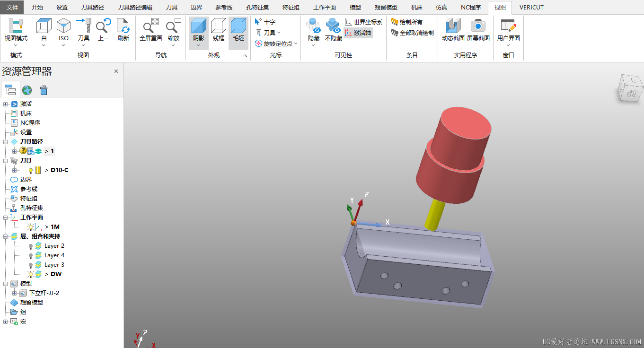The width and height of the screenshot is (644, 348).
Task: Expand the 激活 tree node
Action: (5, 104)
